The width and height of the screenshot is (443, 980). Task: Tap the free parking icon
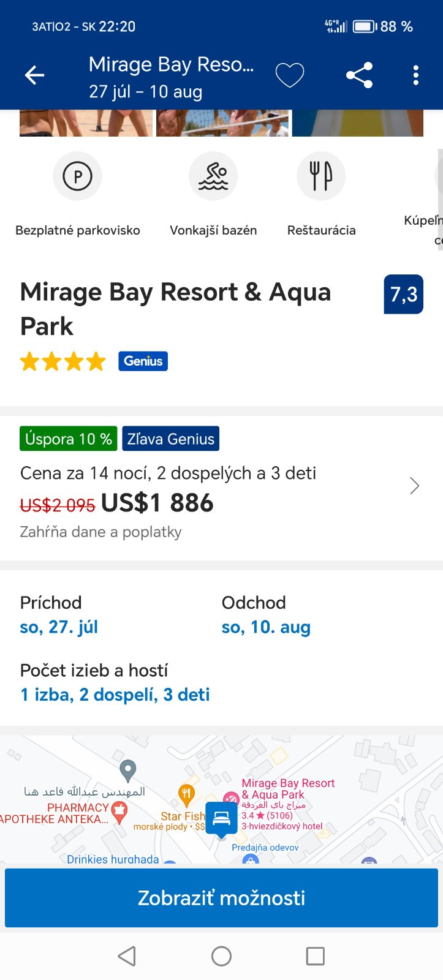point(78,176)
